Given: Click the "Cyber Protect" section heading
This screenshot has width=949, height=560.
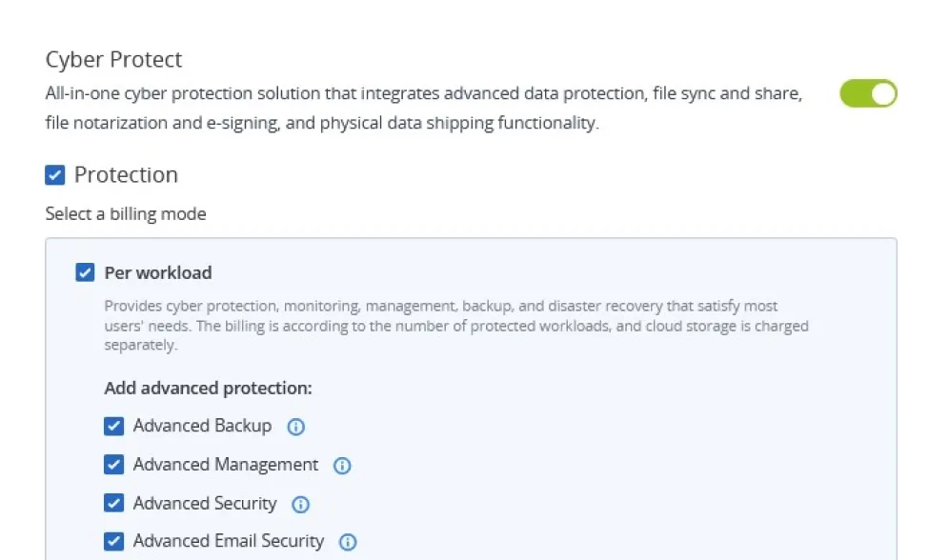Looking at the screenshot, I should 113,59.
